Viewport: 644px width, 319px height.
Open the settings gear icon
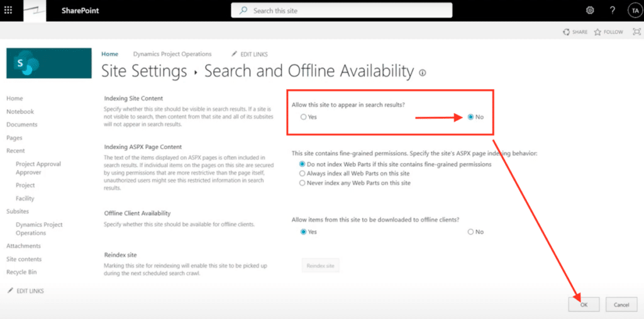(590, 11)
